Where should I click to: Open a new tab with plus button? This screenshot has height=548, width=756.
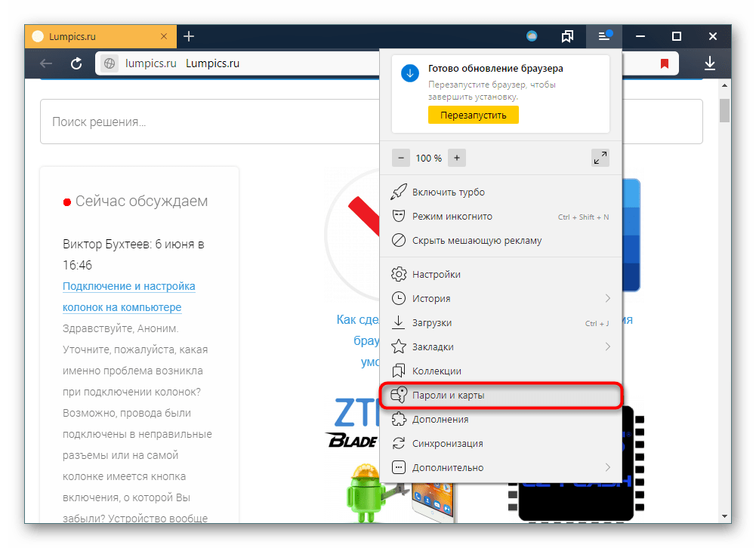(189, 36)
